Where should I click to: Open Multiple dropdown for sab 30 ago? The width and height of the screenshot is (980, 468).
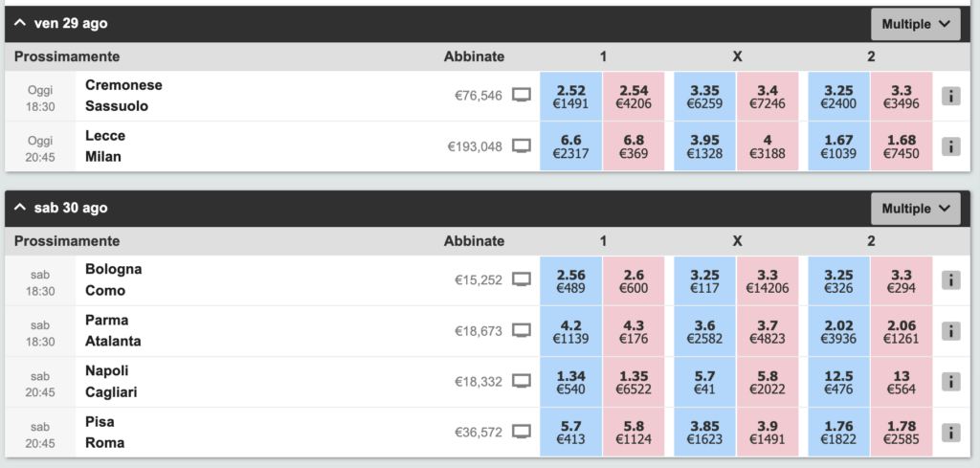click(916, 209)
